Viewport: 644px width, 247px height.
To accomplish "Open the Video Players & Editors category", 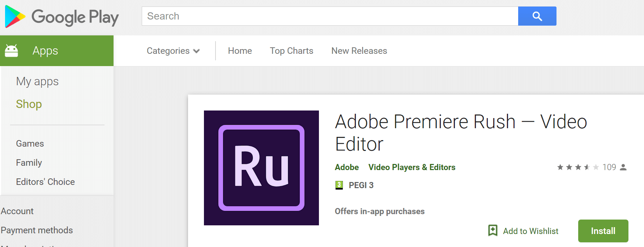I will (412, 167).
